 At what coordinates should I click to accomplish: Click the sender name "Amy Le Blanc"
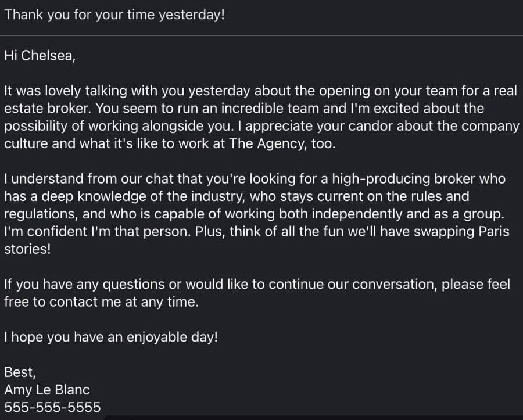point(47,389)
